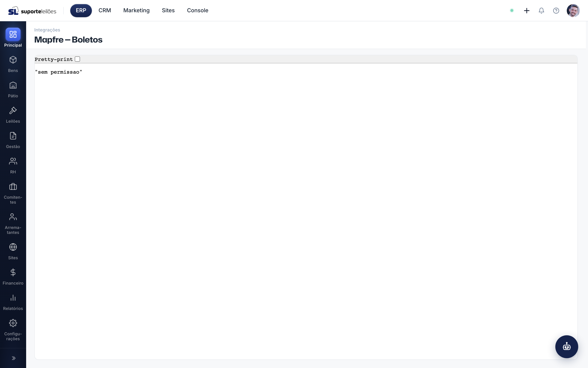
Task: Click the Mapfre – Boletos page title
Action: (x=68, y=40)
